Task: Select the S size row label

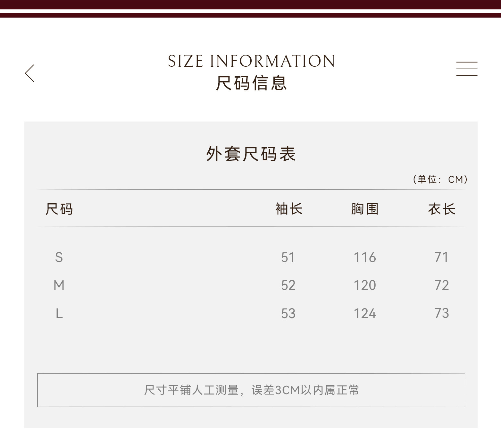Action: click(x=59, y=257)
